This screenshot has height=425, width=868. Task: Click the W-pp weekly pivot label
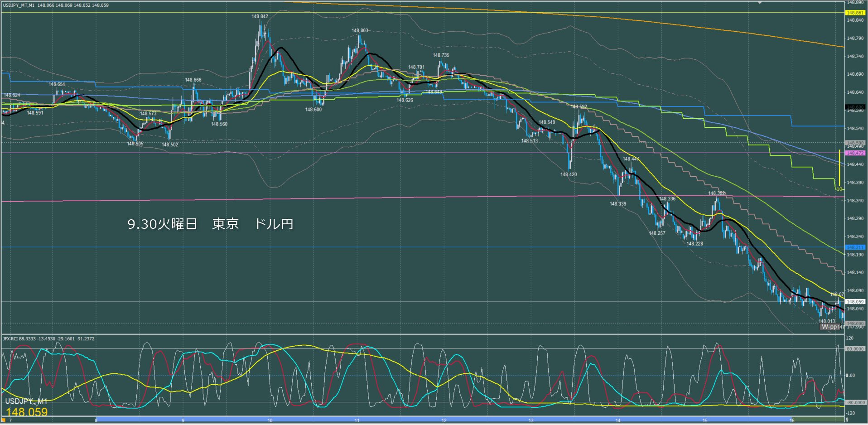pos(830,327)
